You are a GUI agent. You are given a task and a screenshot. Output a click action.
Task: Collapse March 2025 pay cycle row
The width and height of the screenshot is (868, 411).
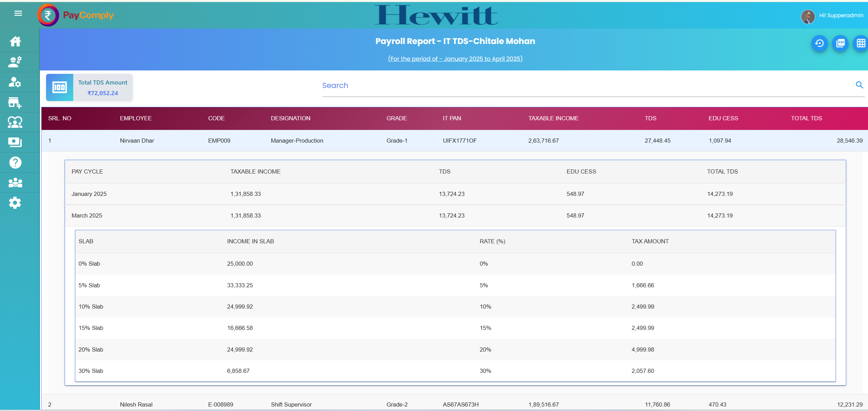point(87,215)
